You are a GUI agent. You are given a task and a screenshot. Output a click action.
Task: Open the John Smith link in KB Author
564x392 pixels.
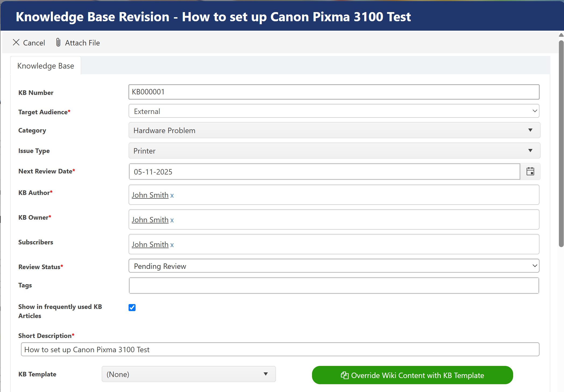coord(150,195)
